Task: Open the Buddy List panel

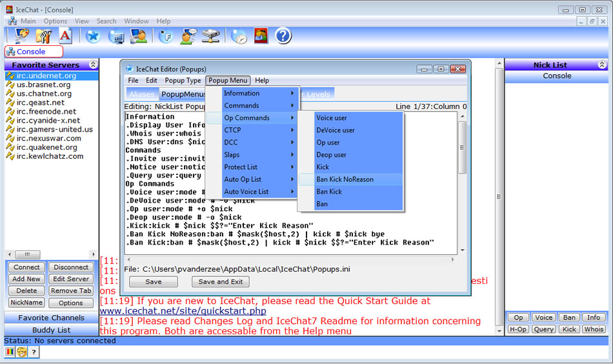Action: (x=51, y=330)
